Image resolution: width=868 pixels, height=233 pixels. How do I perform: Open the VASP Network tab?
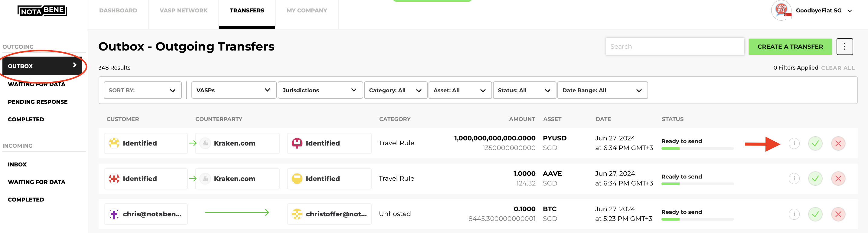[x=183, y=11]
